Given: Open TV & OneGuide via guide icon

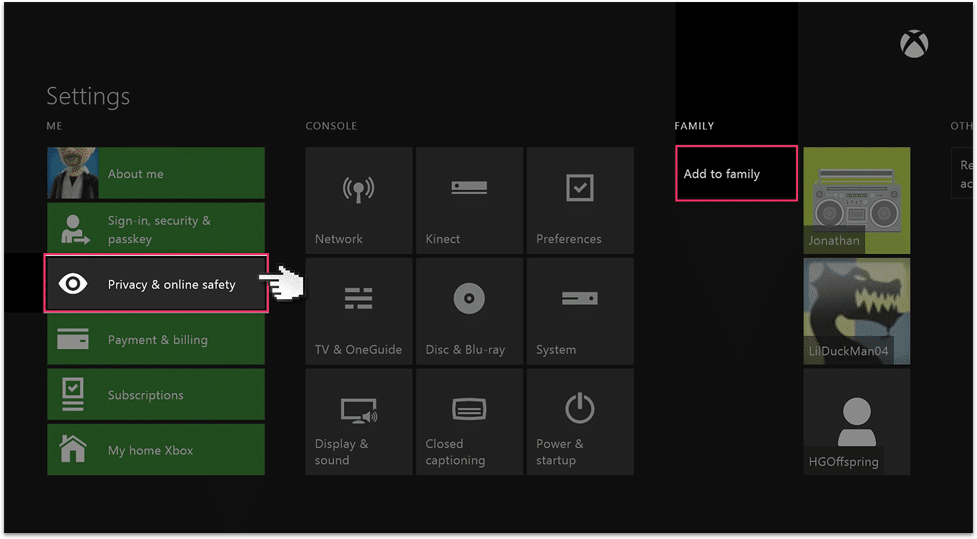Looking at the screenshot, I should (x=358, y=298).
